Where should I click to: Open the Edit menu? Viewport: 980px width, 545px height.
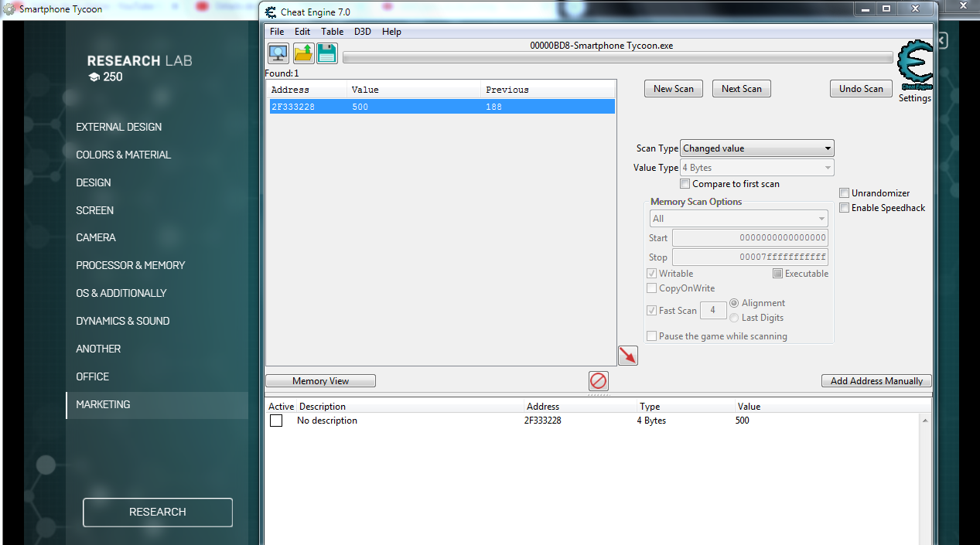(x=302, y=32)
